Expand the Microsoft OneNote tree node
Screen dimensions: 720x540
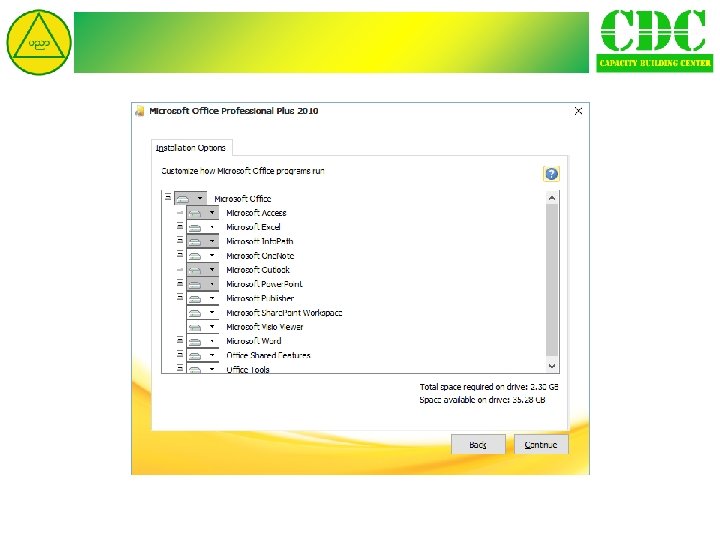tap(180, 254)
